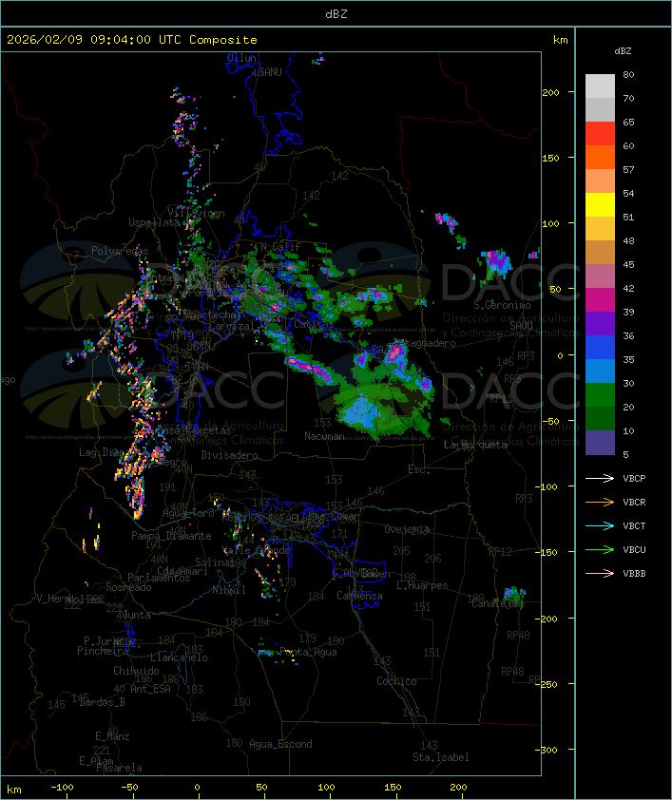
Task: Pick the yellow 51-54 dBZ swatch
Action: coord(600,204)
